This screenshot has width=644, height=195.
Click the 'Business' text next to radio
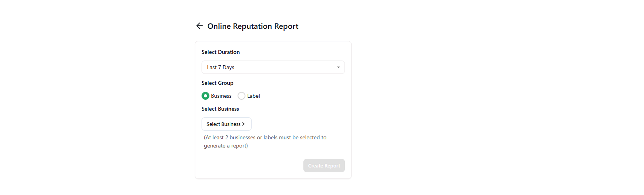(221, 96)
